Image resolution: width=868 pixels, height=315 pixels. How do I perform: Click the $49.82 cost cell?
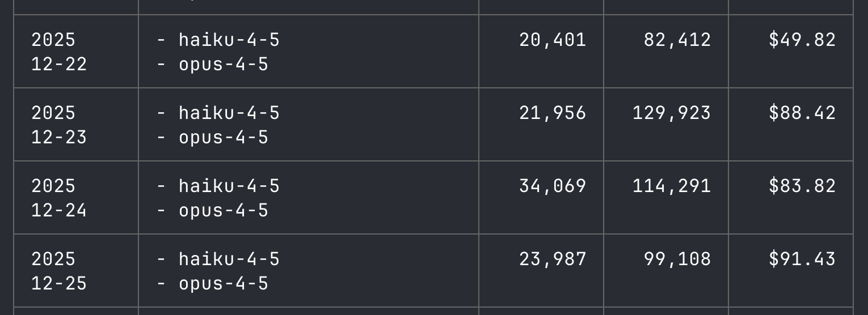click(802, 40)
